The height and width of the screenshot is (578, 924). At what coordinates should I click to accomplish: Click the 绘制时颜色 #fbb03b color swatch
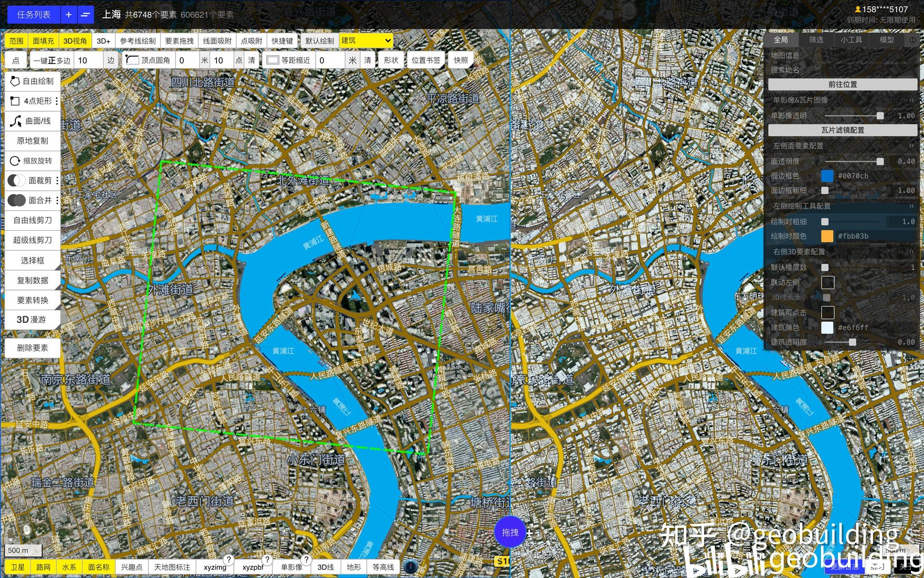coord(826,236)
